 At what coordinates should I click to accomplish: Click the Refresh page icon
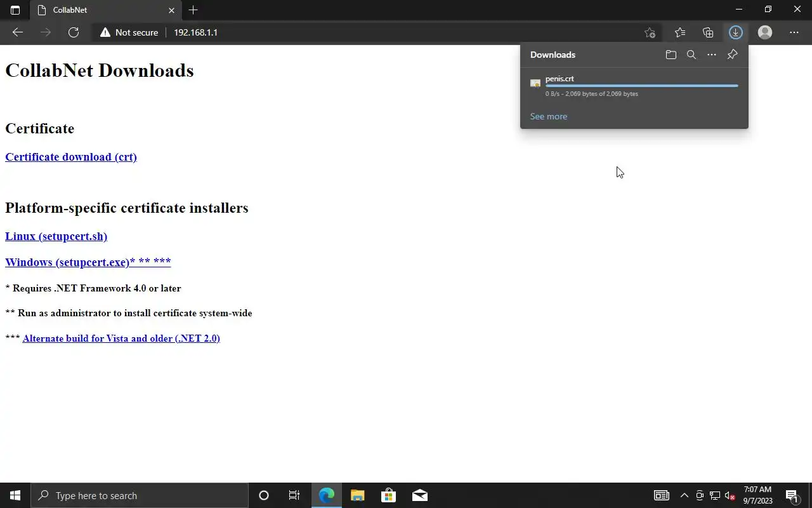coord(74,32)
